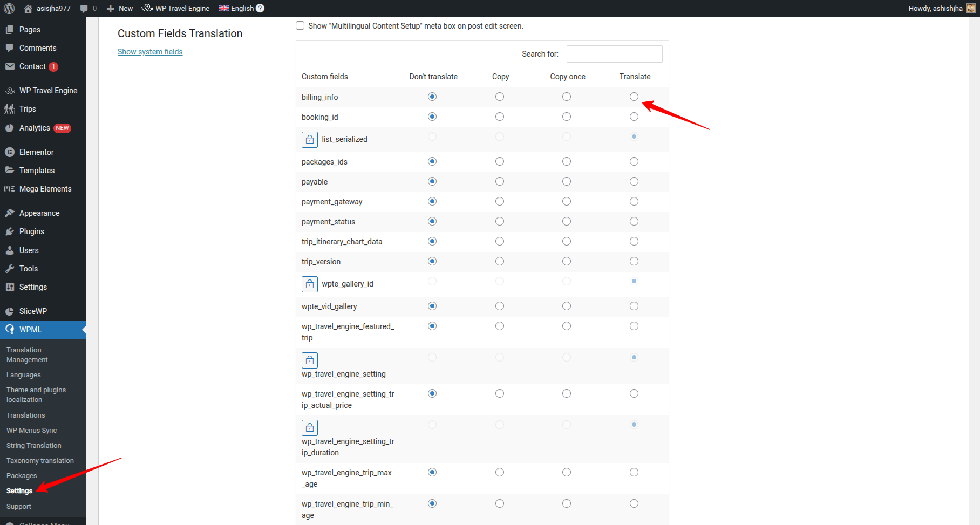Click the Plugins plug icon
This screenshot has width=980, height=525.
point(10,231)
